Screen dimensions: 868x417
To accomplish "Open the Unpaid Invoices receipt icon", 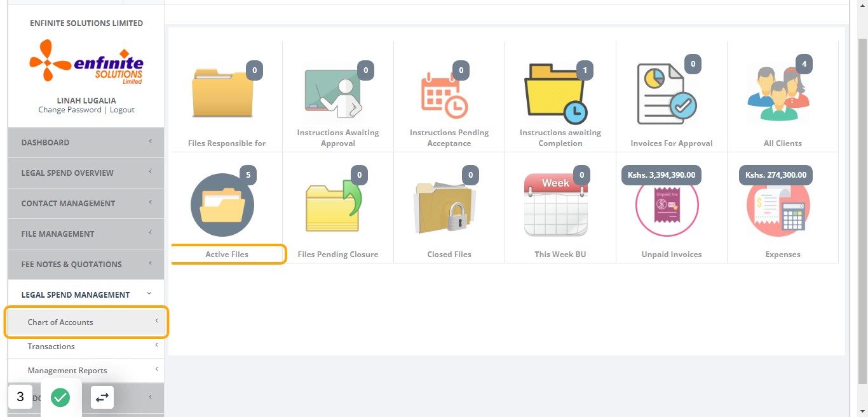I will (667, 206).
